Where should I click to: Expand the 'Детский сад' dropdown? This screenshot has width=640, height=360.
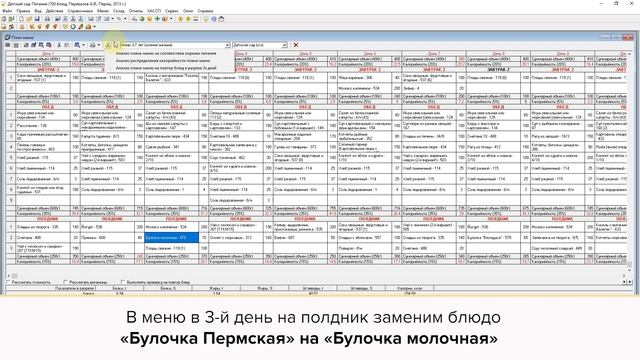(x=284, y=45)
